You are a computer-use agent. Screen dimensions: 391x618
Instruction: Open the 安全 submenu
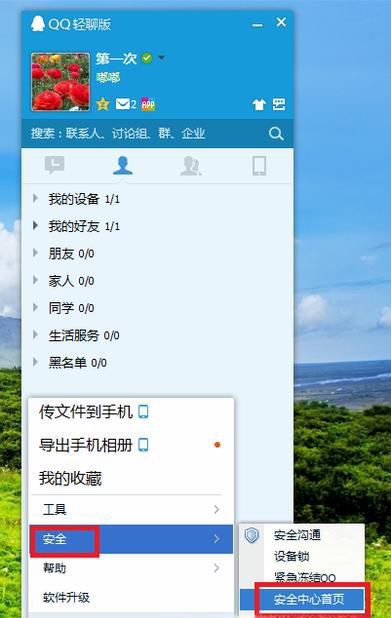tap(131, 539)
